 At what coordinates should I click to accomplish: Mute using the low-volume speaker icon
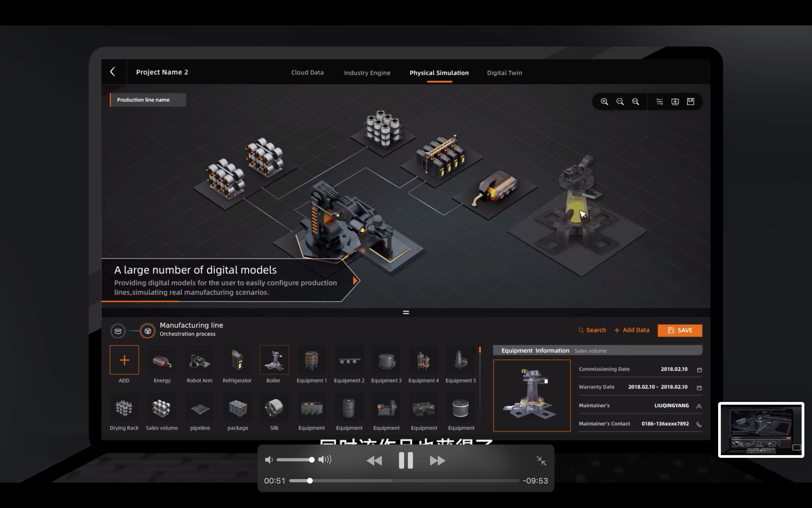[x=269, y=460]
